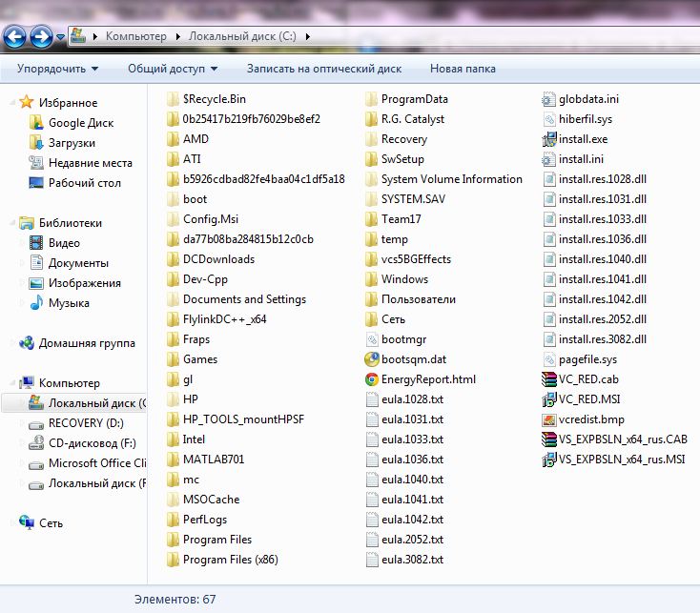Collapse the Библиотеки tree node
This screenshot has height=613, width=700.
click(x=13, y=223)
